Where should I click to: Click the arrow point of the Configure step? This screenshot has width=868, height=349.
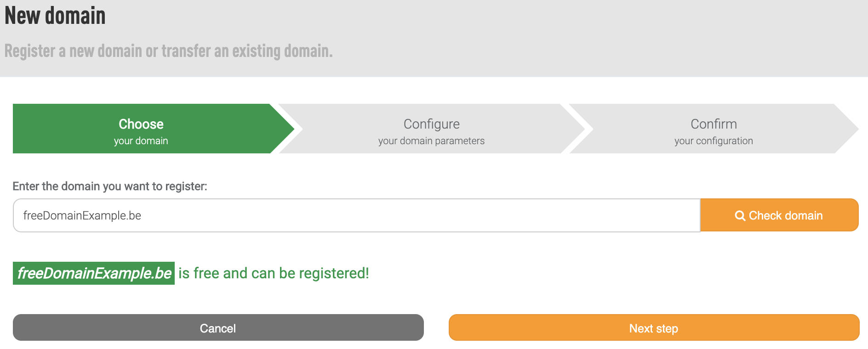(573, 129)
